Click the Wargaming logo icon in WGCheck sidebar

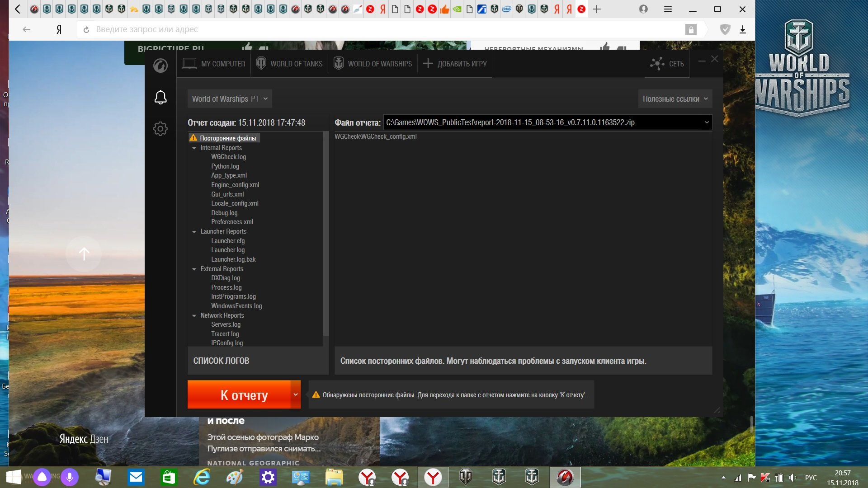160,66
